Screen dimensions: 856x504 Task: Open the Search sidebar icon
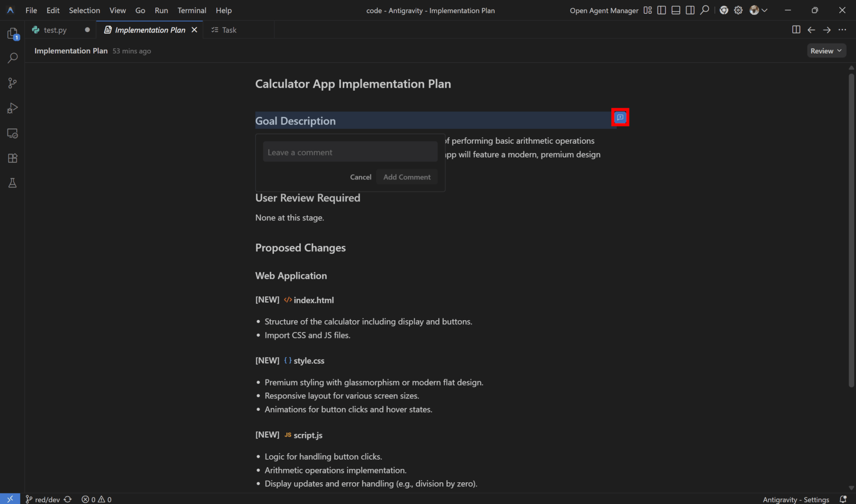(x=13, y=58)
